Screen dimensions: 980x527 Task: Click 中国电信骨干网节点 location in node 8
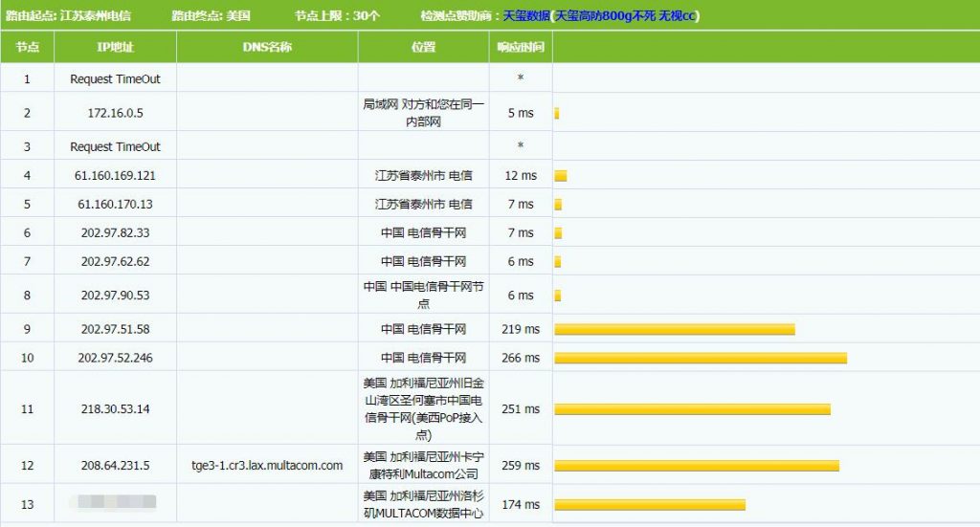point(423,296)
